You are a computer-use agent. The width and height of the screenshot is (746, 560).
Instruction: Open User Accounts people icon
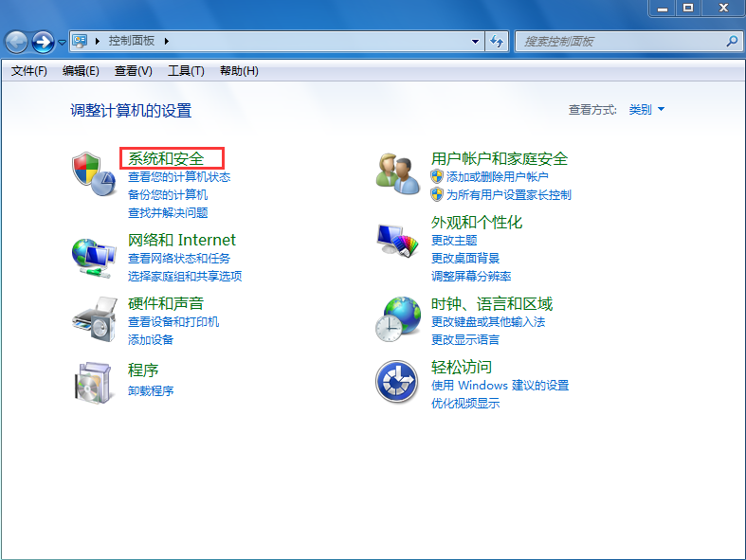point(398,174)
